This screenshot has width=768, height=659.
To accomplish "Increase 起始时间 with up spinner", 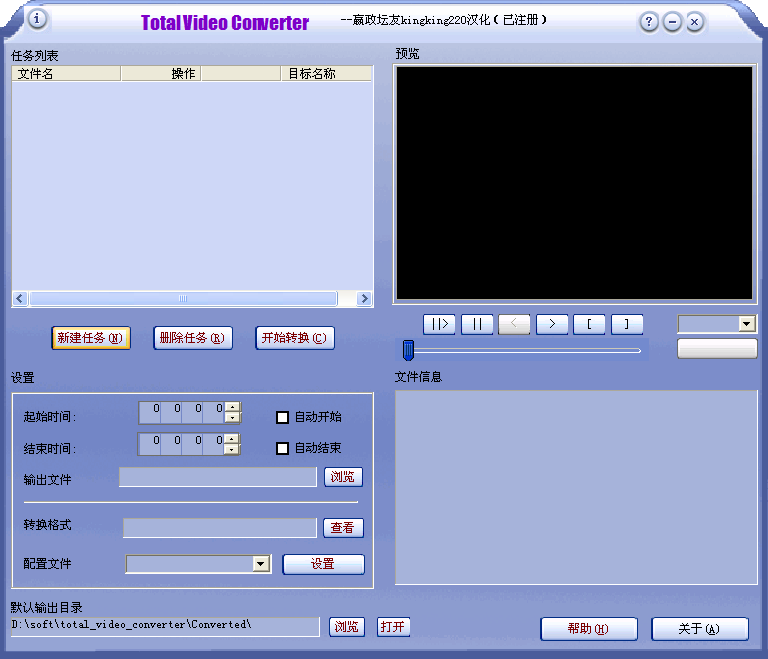I will [x=232, y=407].
